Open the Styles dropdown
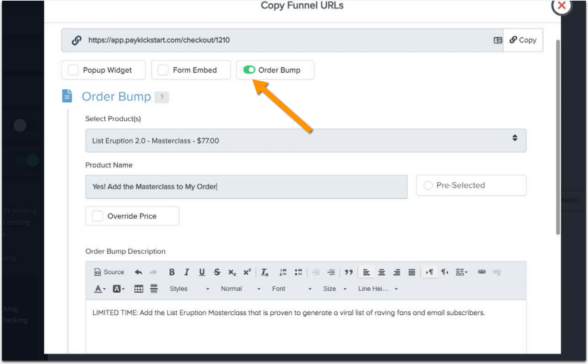This screenshot has width=588, height=364. [x=189, y=289]
